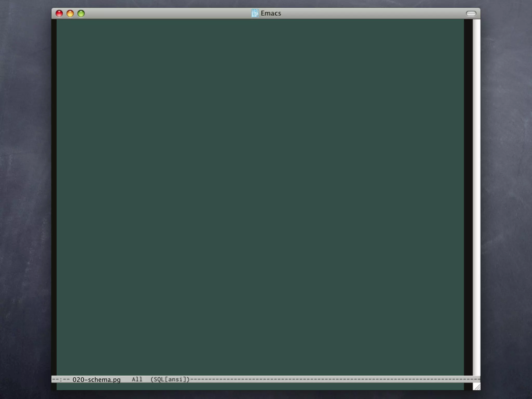
Task: Click the ansi product label in mode line
Action: [x=175, y=379]
